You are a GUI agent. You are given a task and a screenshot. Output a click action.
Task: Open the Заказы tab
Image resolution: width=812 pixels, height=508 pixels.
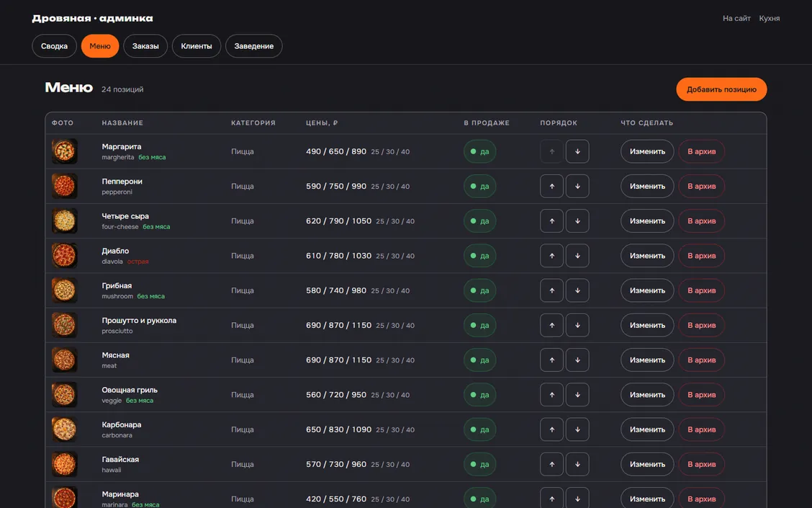click(x=145, y=46)
